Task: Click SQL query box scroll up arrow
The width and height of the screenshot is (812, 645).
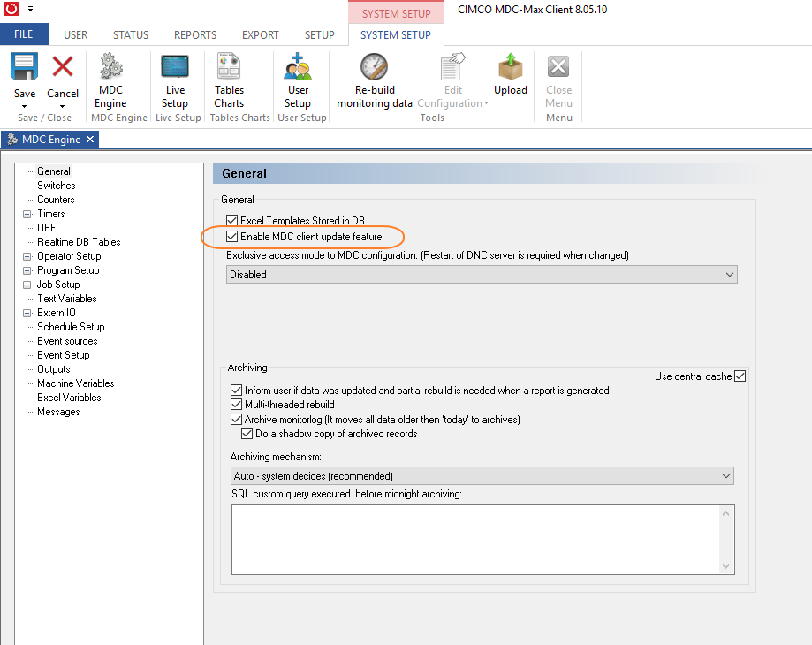Action: pyautogui.click(x=725, y=513)
